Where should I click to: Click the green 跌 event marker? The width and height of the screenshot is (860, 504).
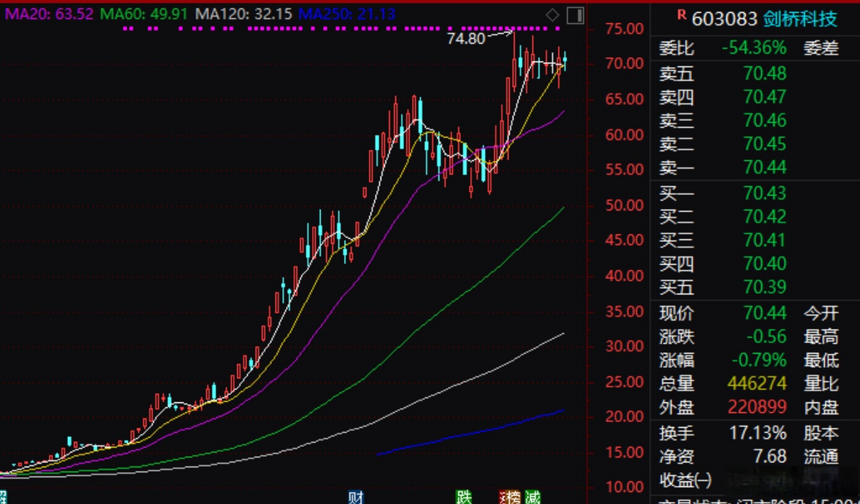coord(463,497)
